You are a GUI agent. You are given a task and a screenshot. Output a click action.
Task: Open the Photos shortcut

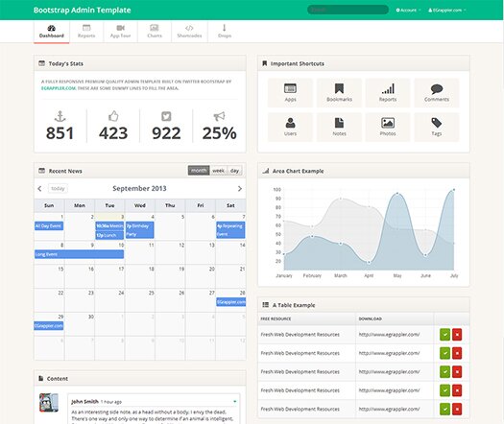(388, 127)
